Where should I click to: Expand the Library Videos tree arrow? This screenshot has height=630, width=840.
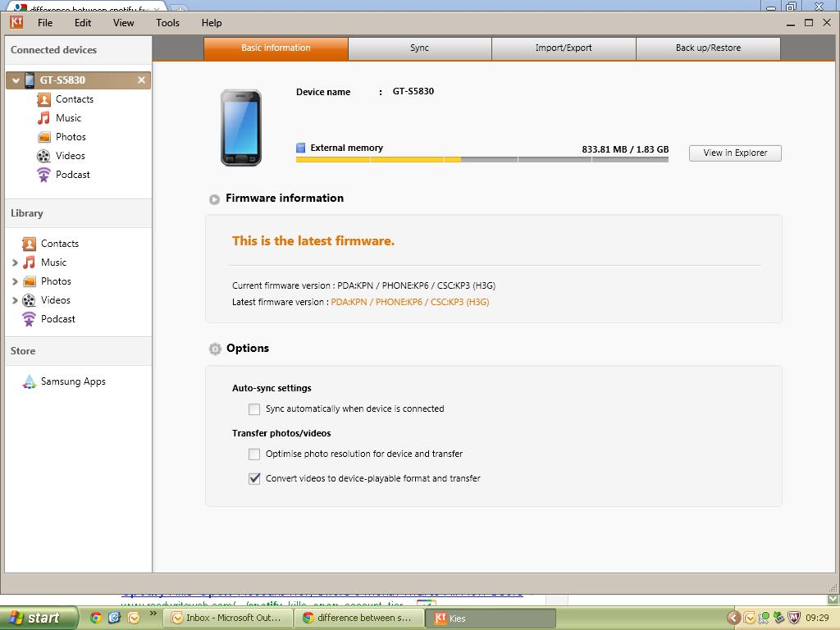(15, 300)
